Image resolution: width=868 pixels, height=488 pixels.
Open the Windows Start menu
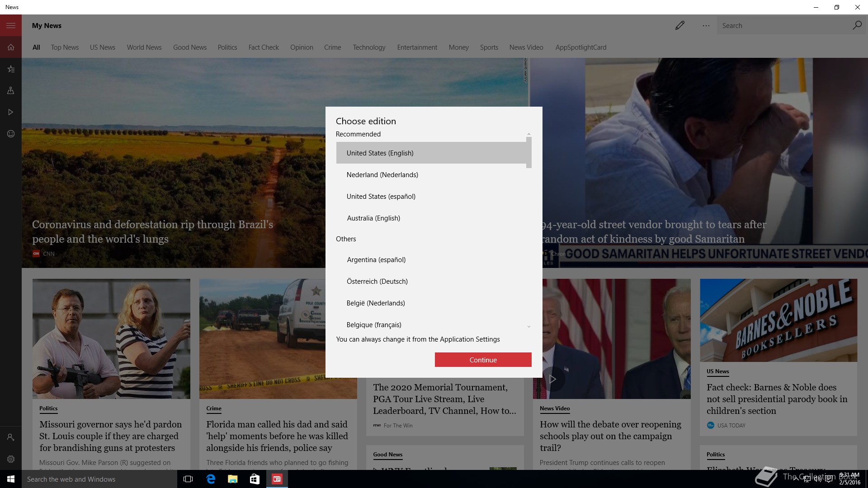(11, 479)
